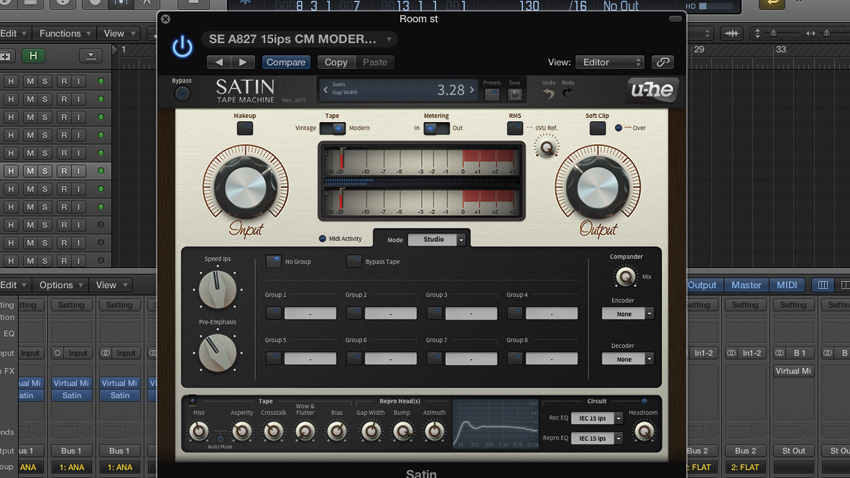Click the green H hide button
Screen dimensions: 850x478
pos(33,56)
